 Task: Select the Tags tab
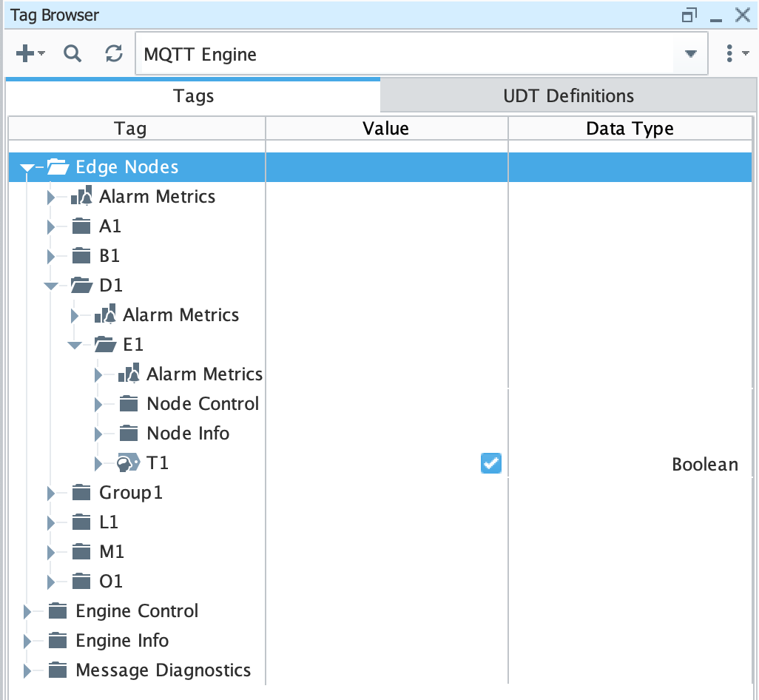pos(193,96)
